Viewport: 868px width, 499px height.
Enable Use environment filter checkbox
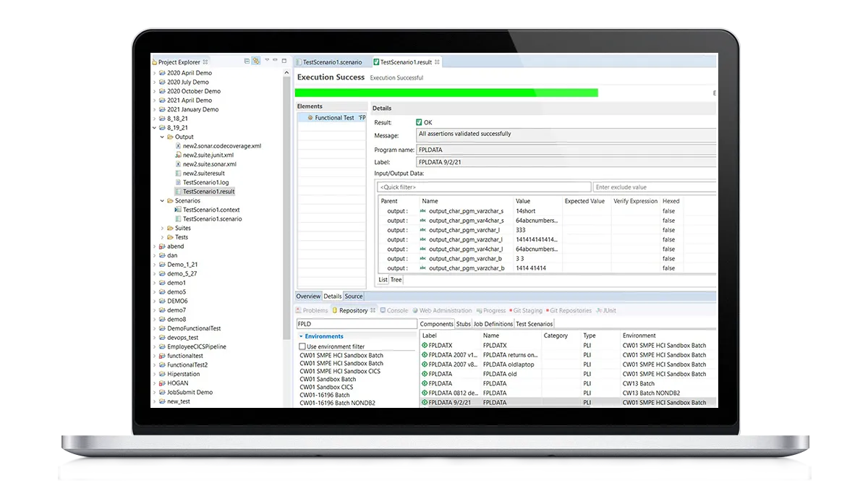[302, 347]
